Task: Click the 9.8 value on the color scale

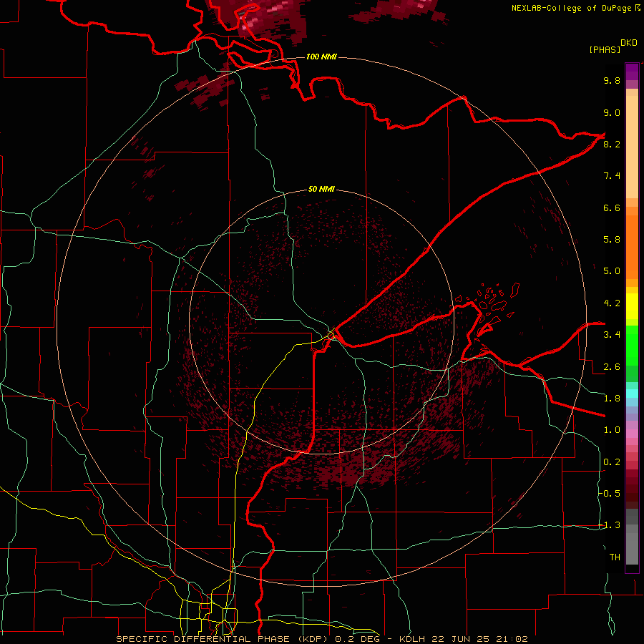Action: 612,80
